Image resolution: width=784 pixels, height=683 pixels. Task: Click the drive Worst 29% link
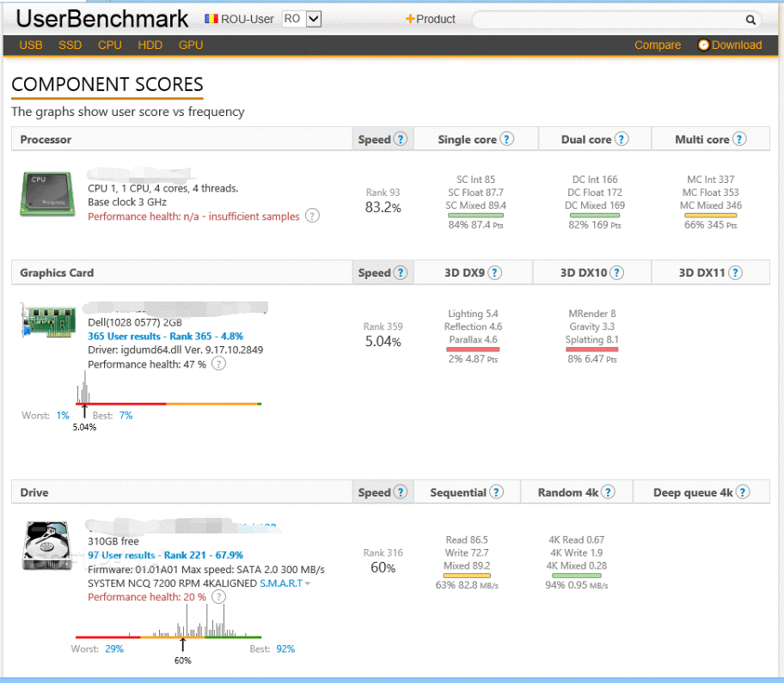click(114, 649)
